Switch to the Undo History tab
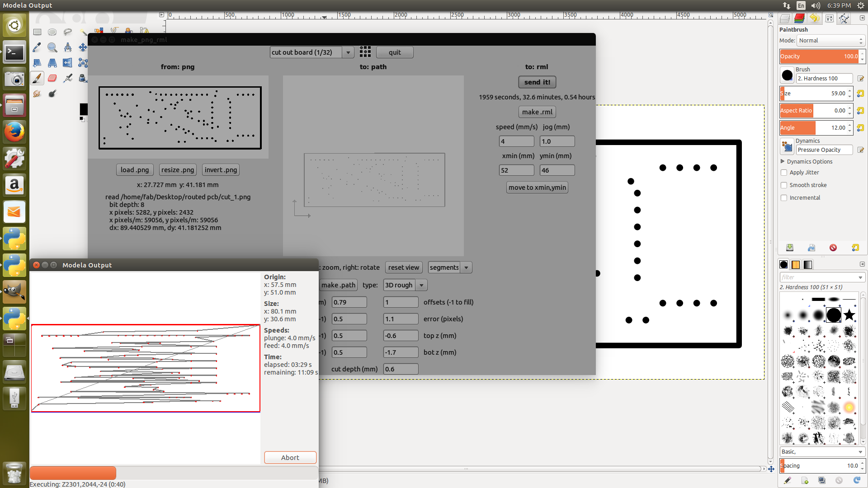This screenshot has height=488, width=868. point(814,19)
